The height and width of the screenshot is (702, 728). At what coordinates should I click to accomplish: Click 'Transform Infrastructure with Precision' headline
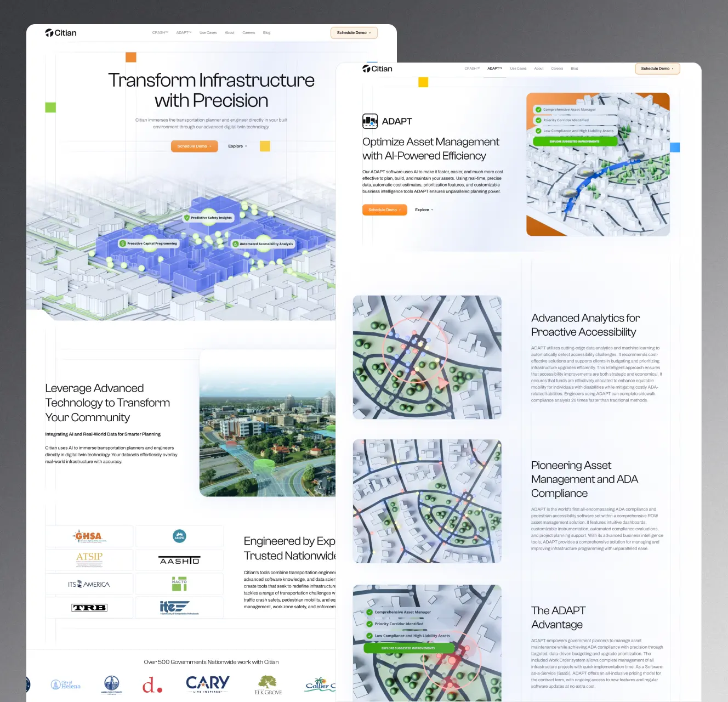211,90
